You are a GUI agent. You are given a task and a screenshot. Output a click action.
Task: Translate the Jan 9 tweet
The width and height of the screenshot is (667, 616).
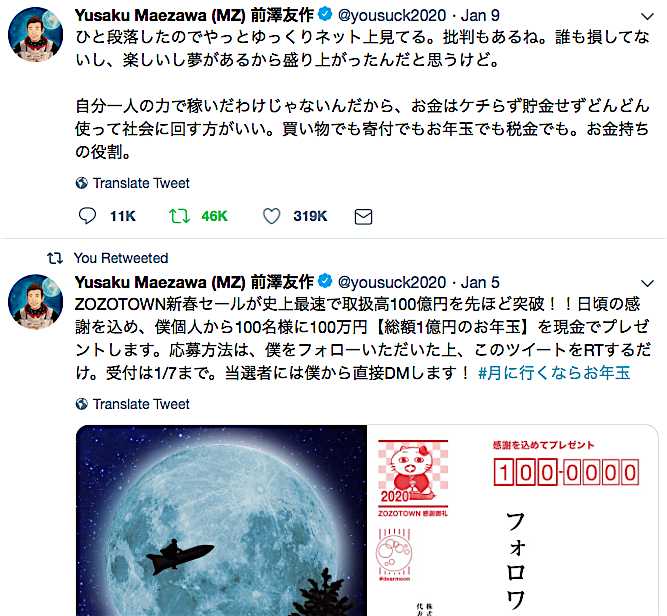coord(141,183)
